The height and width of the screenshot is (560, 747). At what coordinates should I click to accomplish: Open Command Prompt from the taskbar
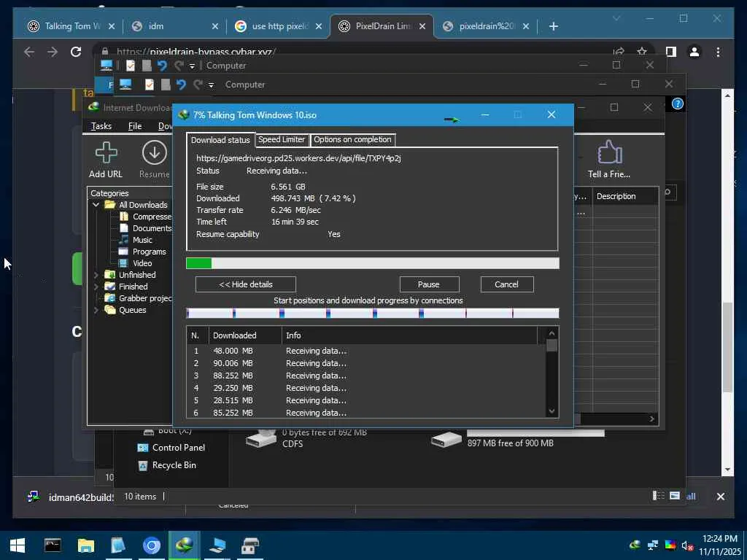coord(53,545)
